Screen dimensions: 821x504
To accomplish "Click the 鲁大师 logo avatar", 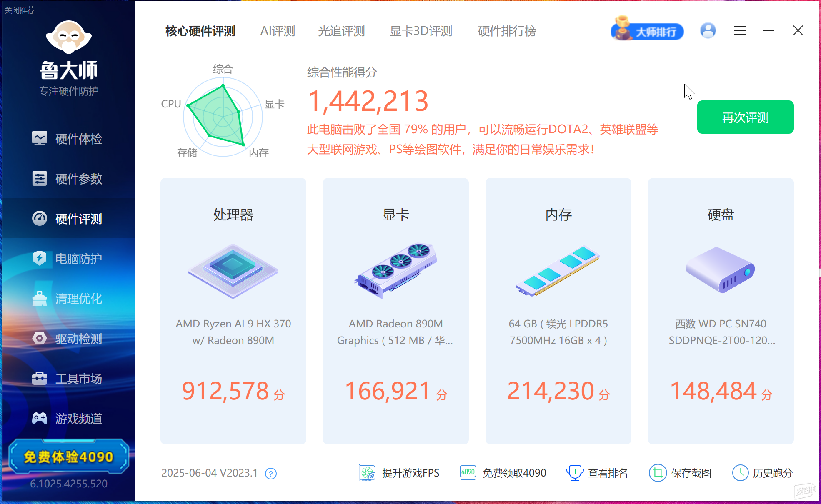I will pyautogui.click(x=69, y=37).
